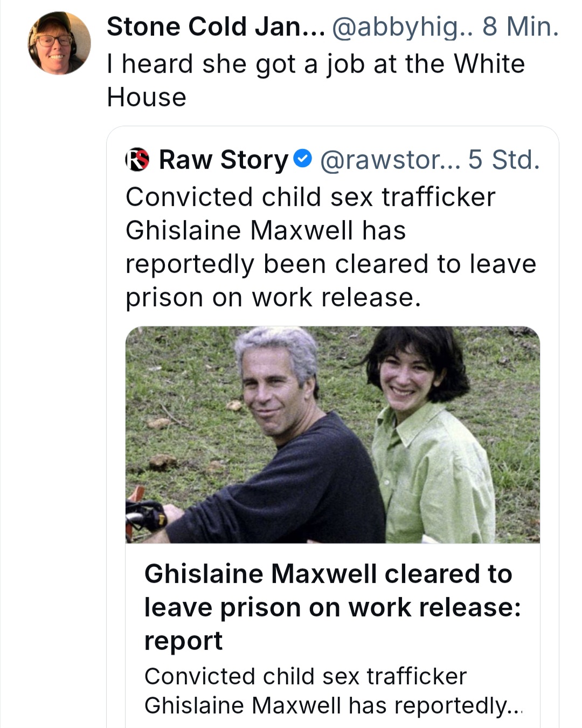Screen dimensions: 582x728
Task: Open the Stone Cold Jan display name
Action: (x=216, y=27)
